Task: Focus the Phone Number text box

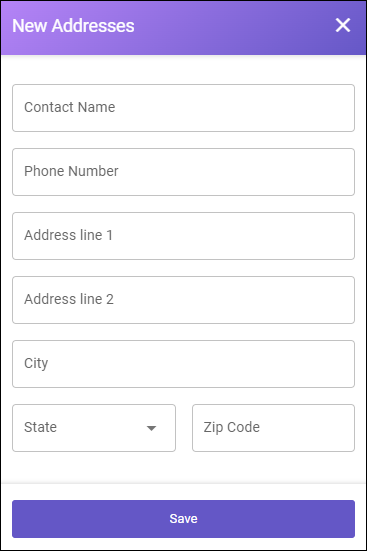Action: tap(183, 172)
